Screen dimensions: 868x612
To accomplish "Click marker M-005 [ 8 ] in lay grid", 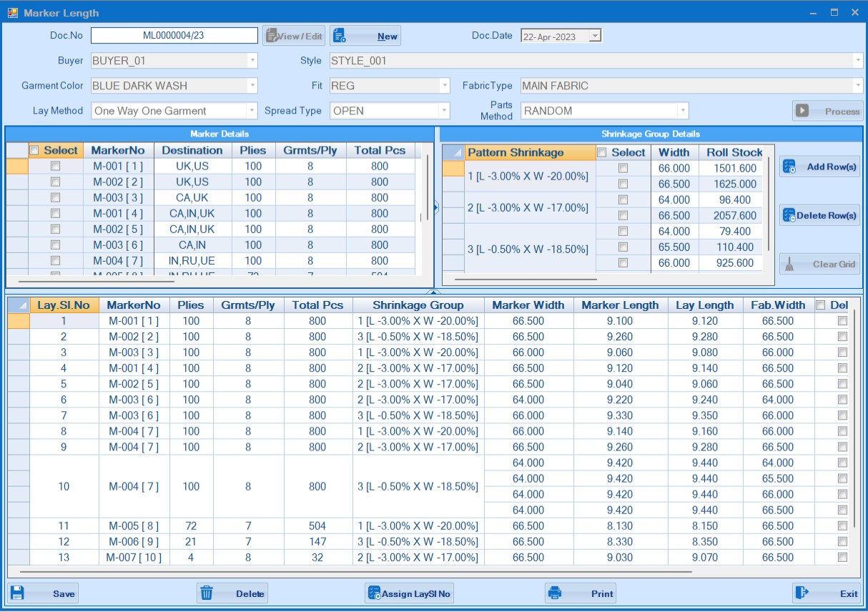I will 134,525.
